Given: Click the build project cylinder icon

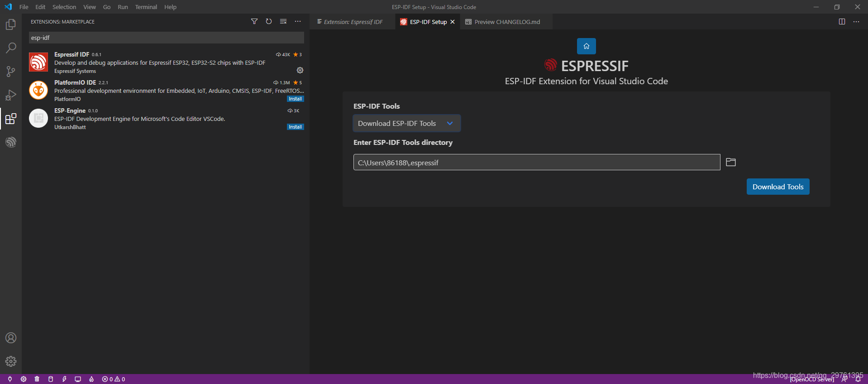Looking at the screenshot, I should (x=51, y=379).
